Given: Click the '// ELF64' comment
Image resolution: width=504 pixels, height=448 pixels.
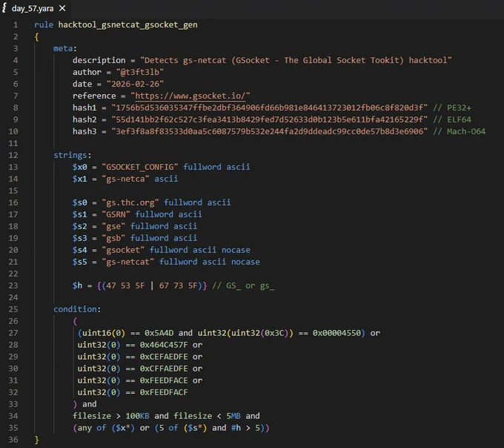Looking at the screenshot, I should pos(452,119).
